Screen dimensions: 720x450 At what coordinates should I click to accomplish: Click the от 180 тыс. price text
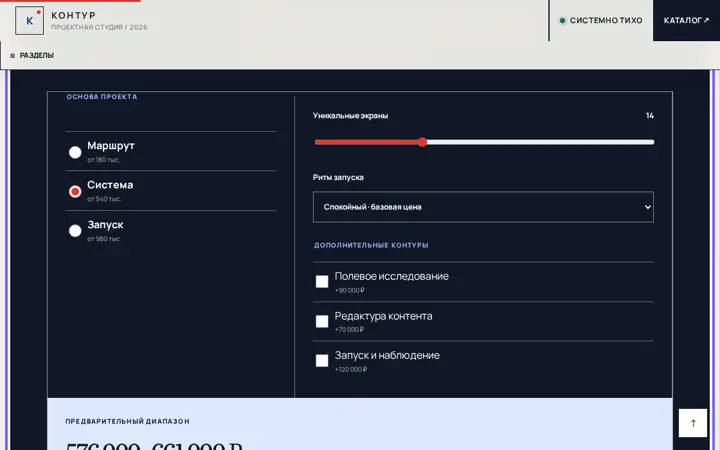(x=103, y=160)
